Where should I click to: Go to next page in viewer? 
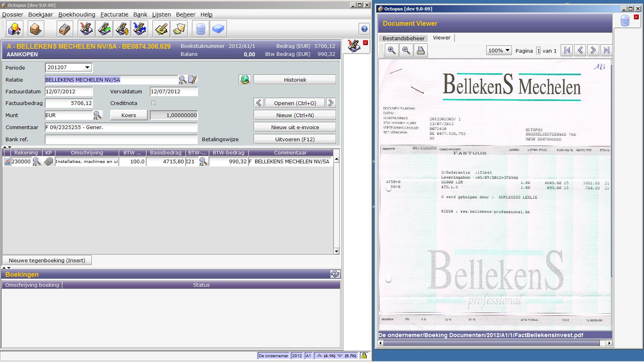click(593, 50)
